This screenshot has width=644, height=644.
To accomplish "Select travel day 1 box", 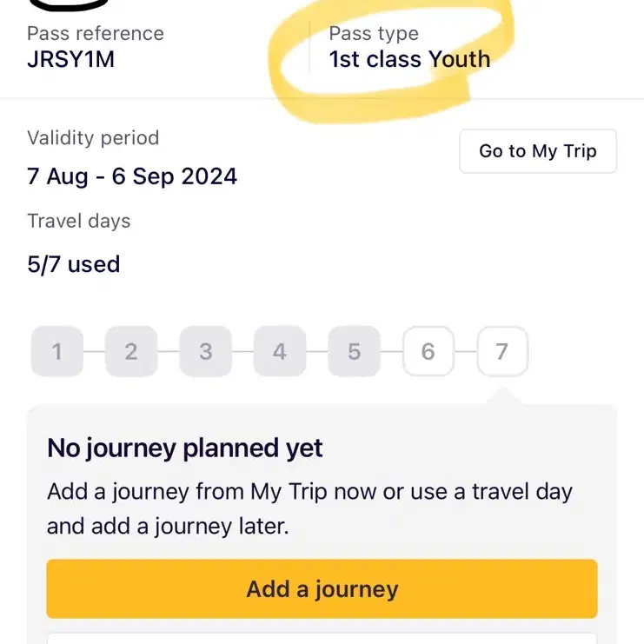I will click(57, 351).
